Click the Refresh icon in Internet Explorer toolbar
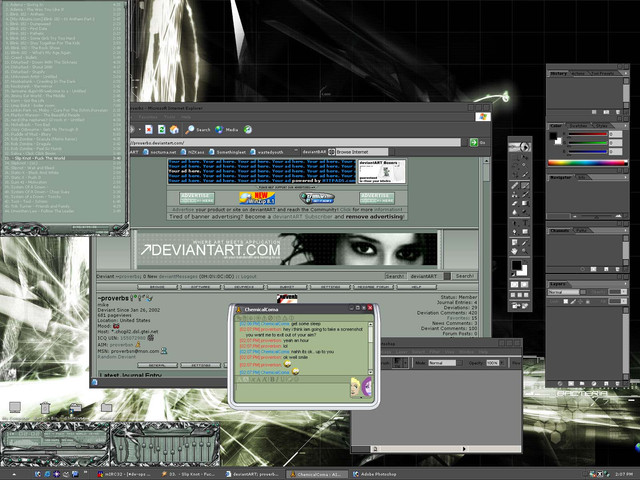This screenshot has height=480, width=640. click(x=162, y=130)
